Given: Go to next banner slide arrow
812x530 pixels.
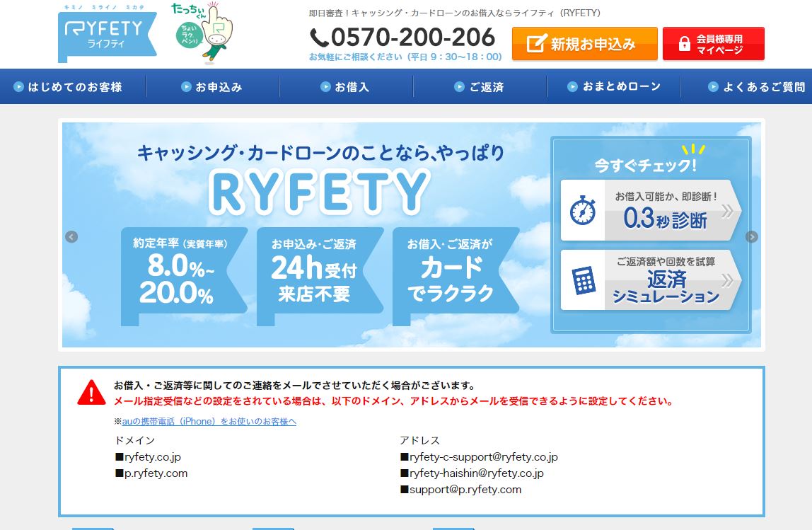Looking at the screenshot, I should [751, 237].
